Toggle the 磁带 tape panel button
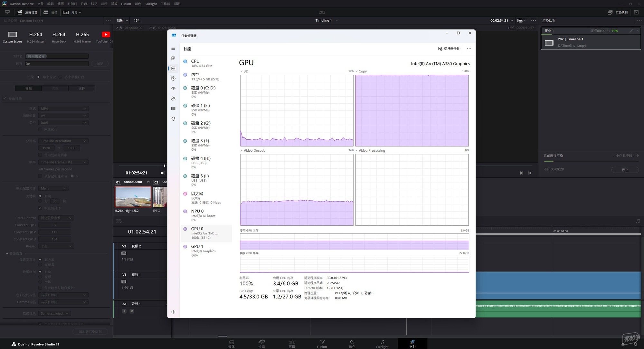The image size is (644, 349). [50, 12]
